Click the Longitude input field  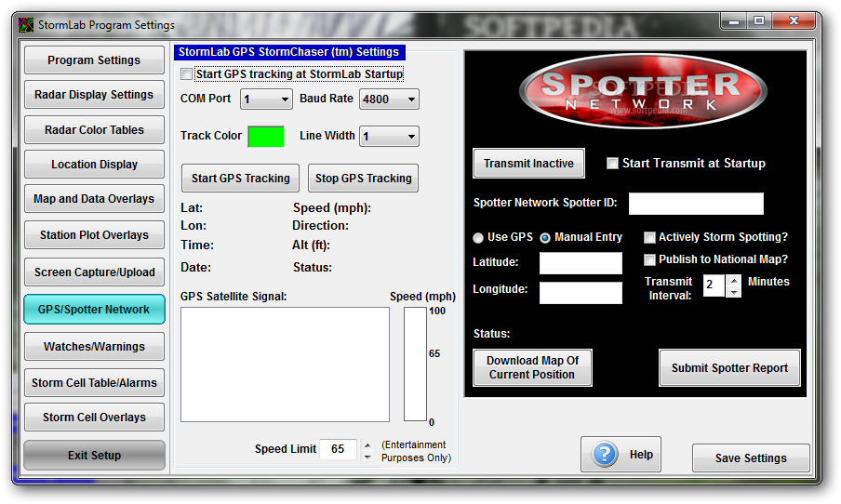tap(581, 293)
